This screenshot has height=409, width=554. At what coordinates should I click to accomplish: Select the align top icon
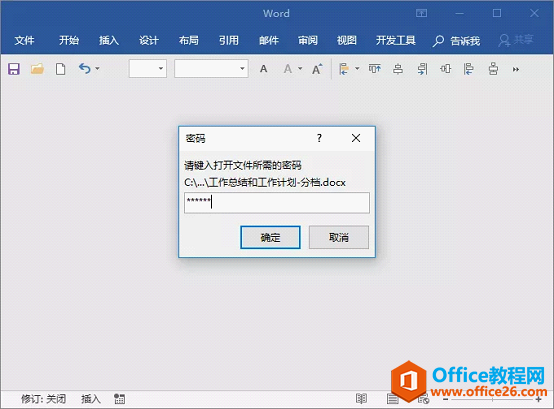(375, 69)
